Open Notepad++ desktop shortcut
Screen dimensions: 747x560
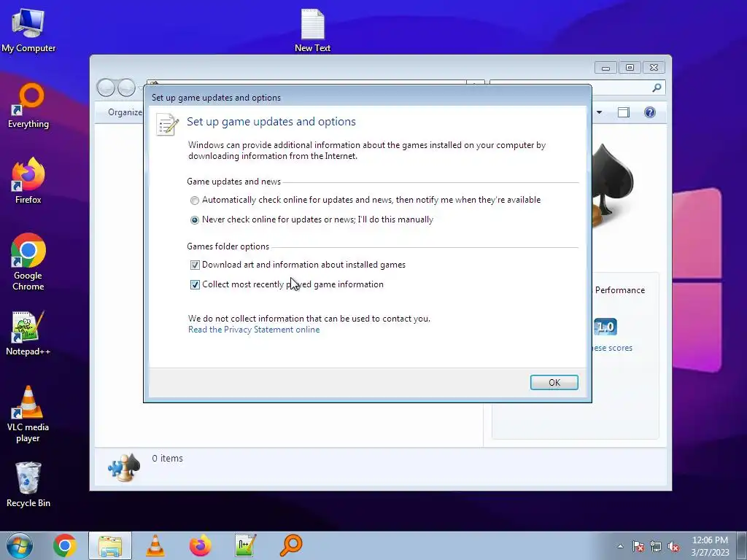coord(28,333)
